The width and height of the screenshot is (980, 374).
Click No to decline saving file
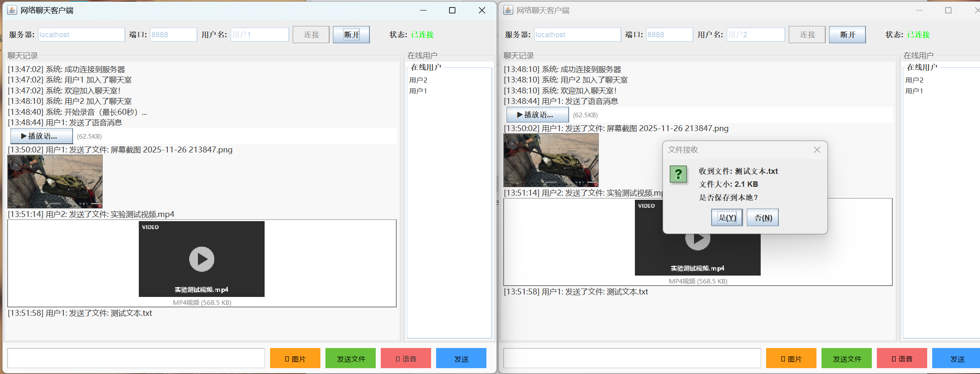(763, 218)
